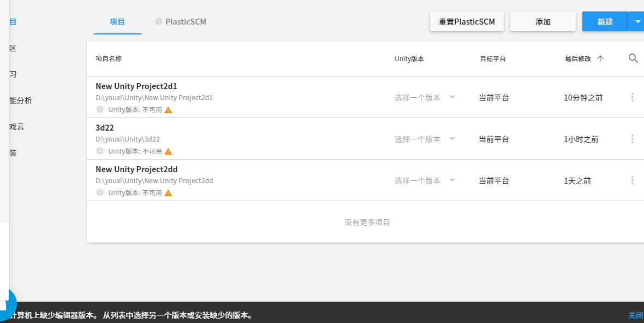Select sidebar item ending in 戏云

click(17, 127)
